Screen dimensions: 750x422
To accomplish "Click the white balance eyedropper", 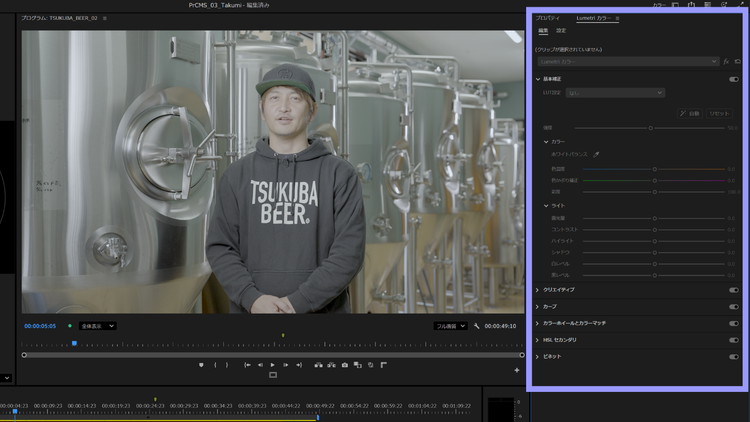I will point(597,155).
